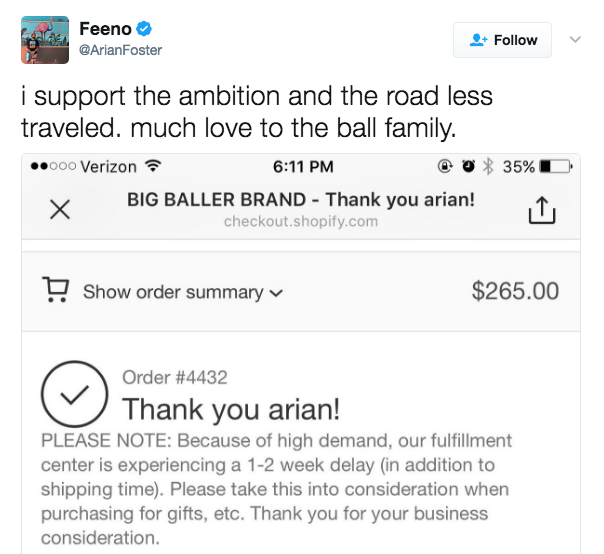
Task: Tap the Verizon signal strength dots
Action: [x=53, y=166]
